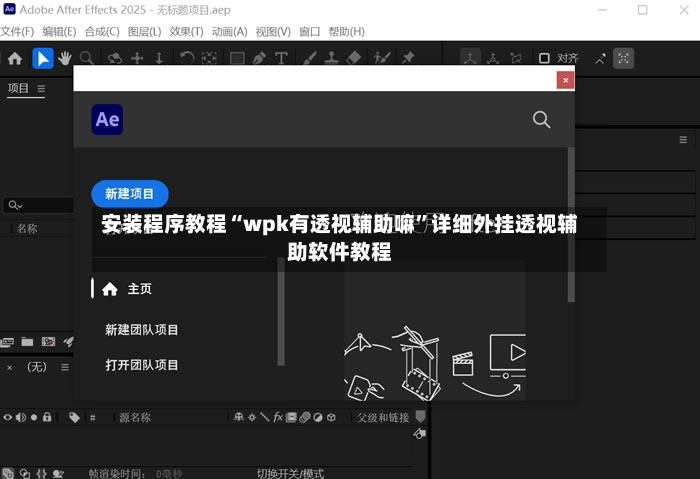This screenshot has height=479, width=700.
Task: Open the 动画(A) menu
Action: coord(229,32)
